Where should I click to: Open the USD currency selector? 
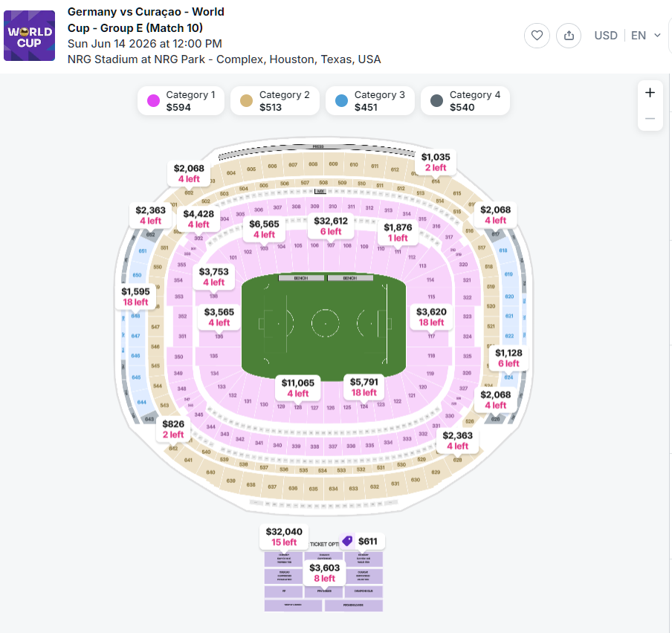pos(606,36)
